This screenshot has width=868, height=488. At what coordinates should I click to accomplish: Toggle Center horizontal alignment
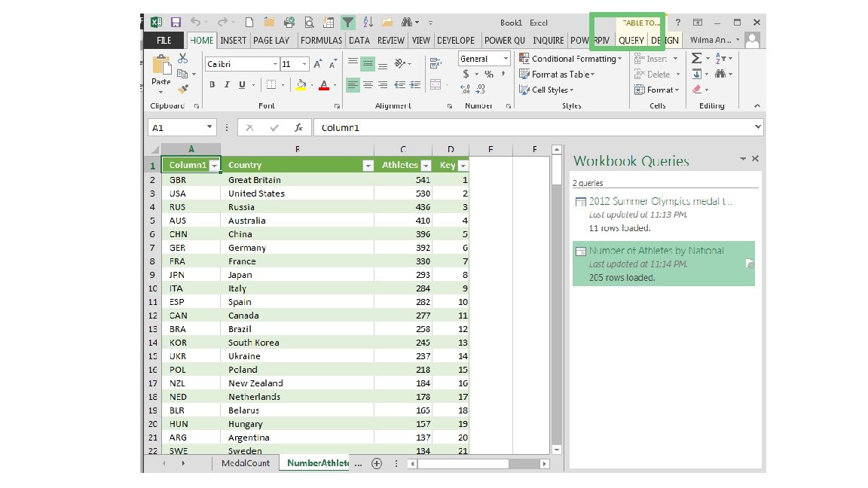(368, 84)
